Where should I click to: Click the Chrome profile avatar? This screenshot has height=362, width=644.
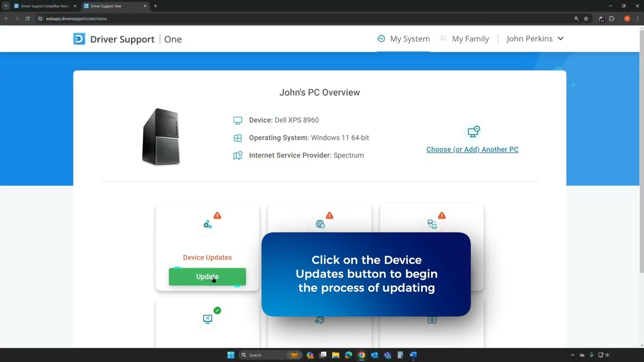pos(627,19)
